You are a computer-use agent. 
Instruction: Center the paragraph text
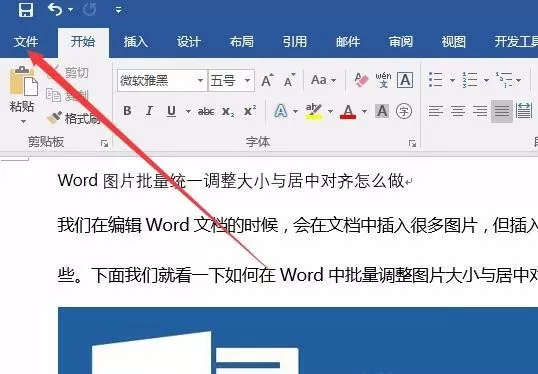point(458,111)
